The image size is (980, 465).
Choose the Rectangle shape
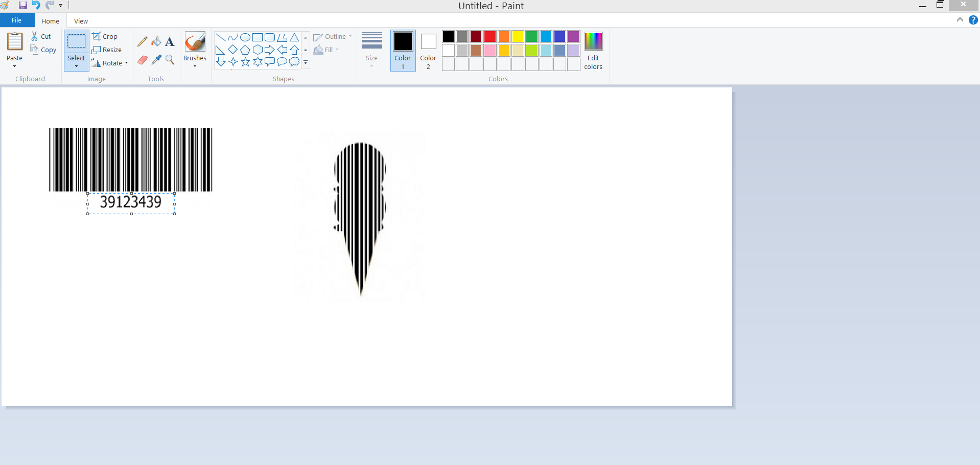[x=258, y=37]
